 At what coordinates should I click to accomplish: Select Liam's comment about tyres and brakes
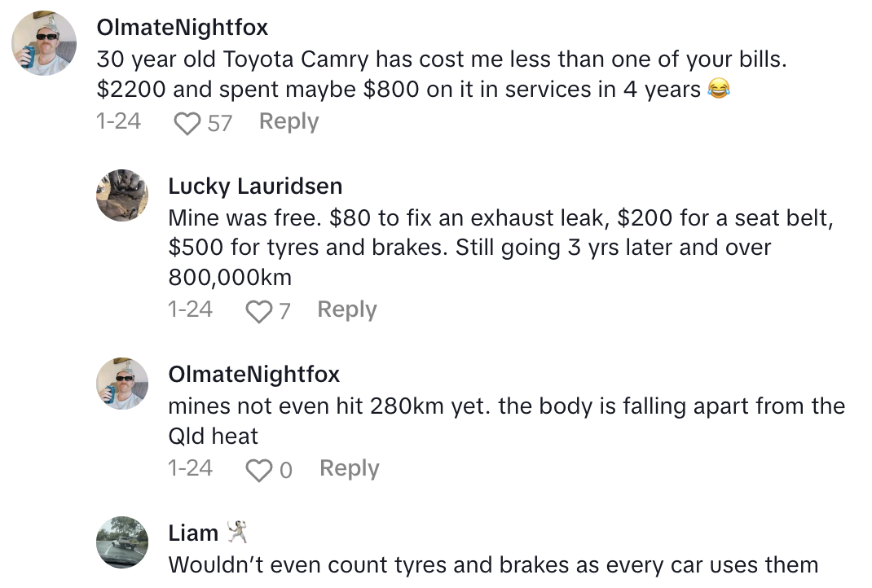[492, 564]
